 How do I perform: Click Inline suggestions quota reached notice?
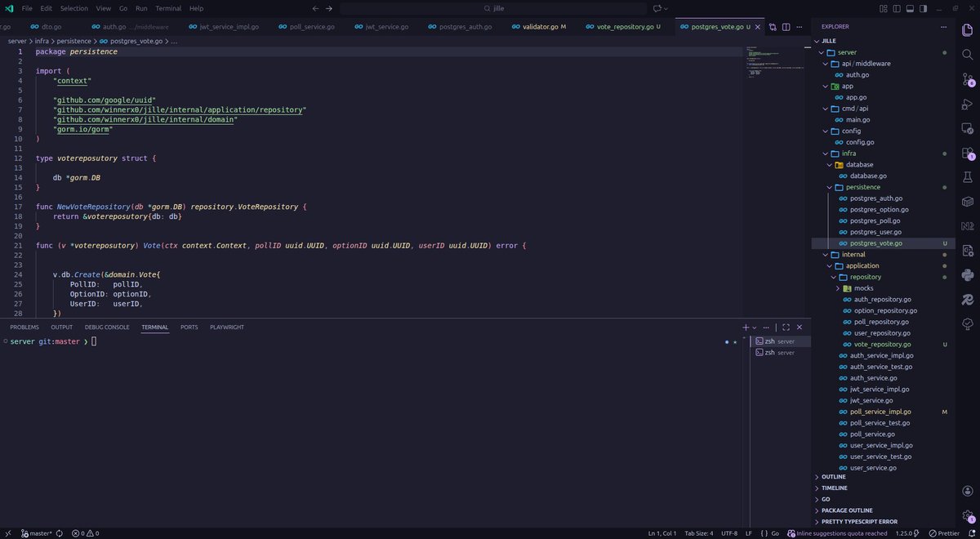[x=837, y=533]
